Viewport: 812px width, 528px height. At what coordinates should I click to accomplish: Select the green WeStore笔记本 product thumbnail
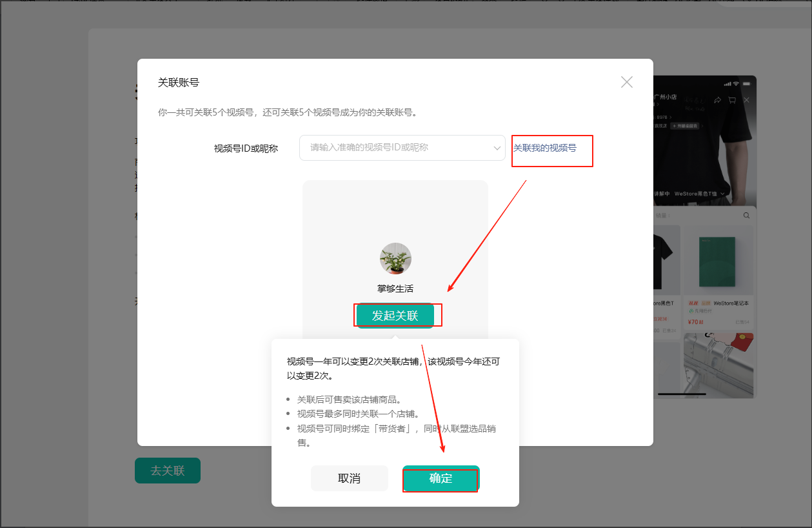click(x=717, y=259)
